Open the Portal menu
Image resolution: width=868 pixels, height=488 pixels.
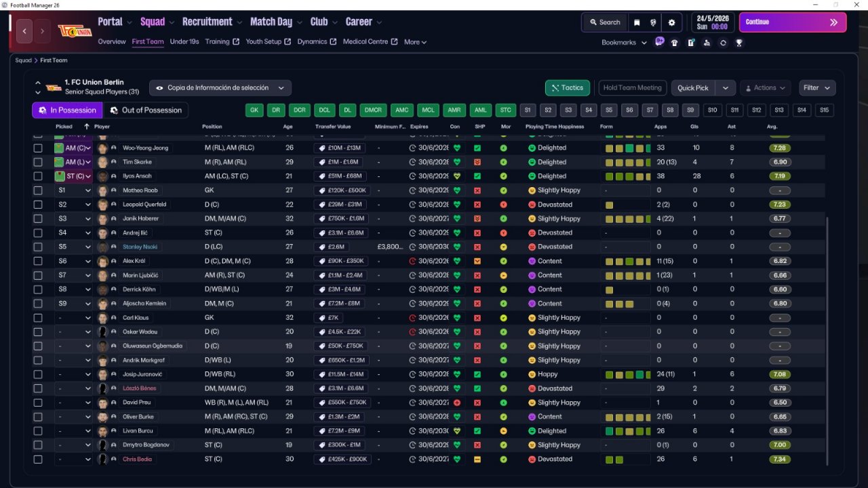(115, 22)
